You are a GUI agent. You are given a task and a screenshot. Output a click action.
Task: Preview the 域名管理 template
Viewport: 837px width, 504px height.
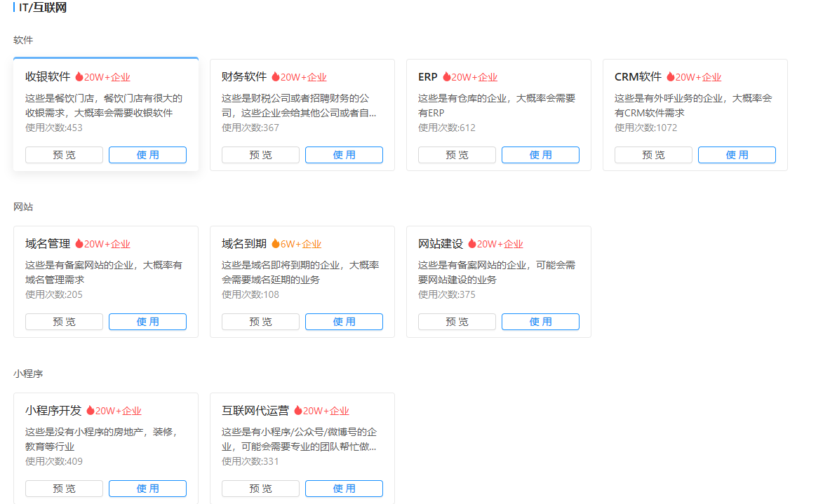click(64, 322)
